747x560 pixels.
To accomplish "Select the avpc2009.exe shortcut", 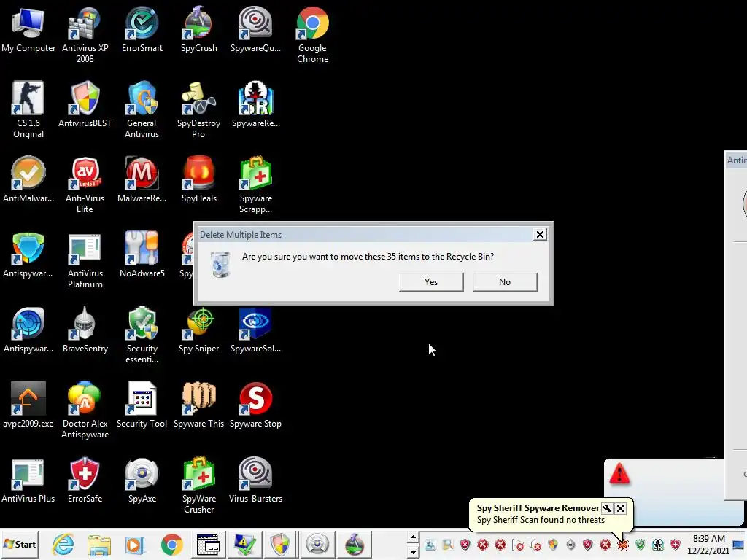I will tap(28, 405).
